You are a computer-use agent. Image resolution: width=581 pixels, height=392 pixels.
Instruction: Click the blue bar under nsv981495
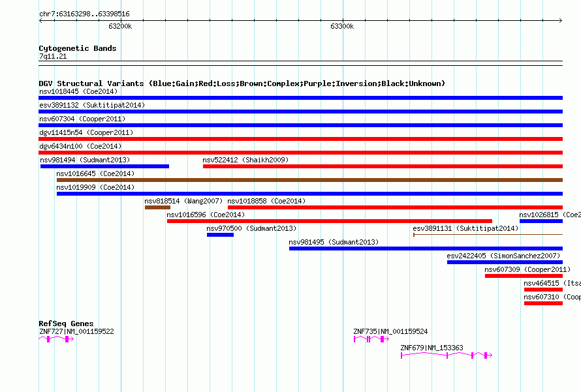(426, 249)
